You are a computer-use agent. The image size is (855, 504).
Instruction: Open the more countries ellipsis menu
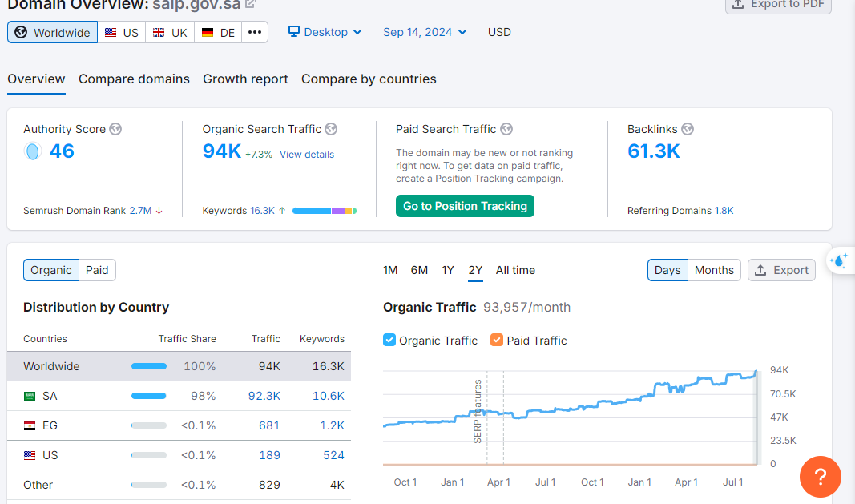[x=255, y=32]
